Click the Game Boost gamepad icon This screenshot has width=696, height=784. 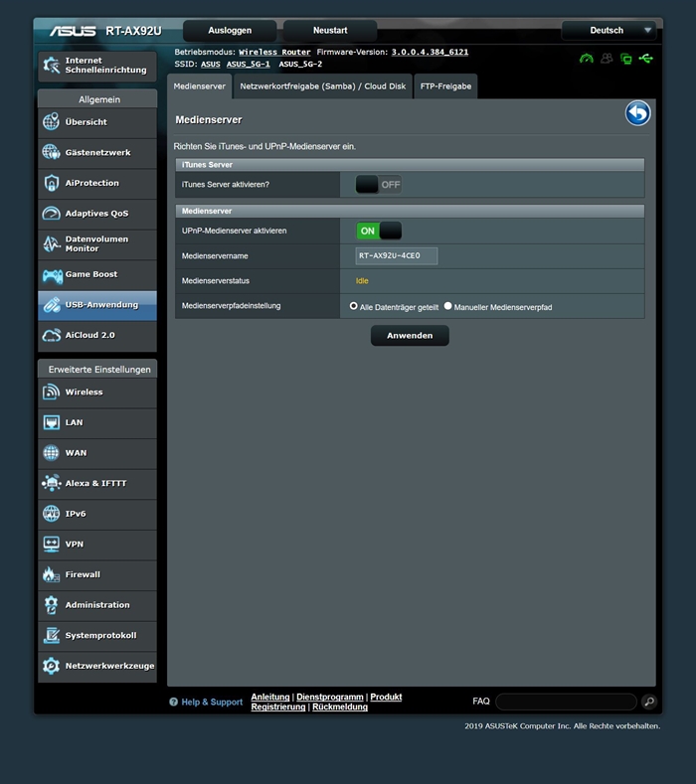point(52,275)
